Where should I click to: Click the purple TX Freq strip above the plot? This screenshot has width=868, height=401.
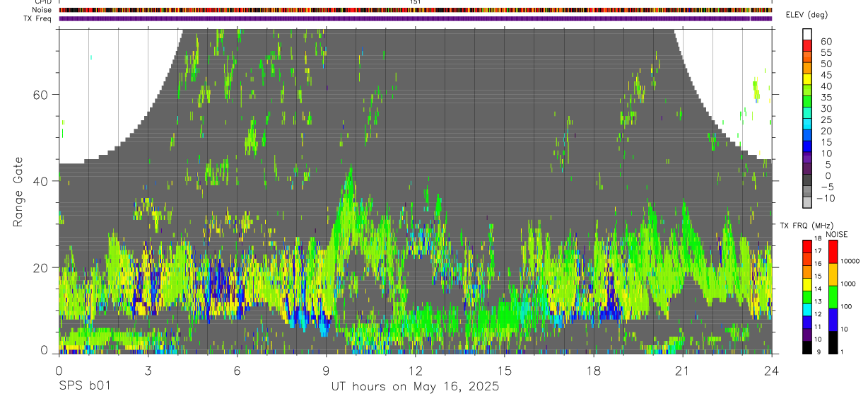tap(416, 18)
